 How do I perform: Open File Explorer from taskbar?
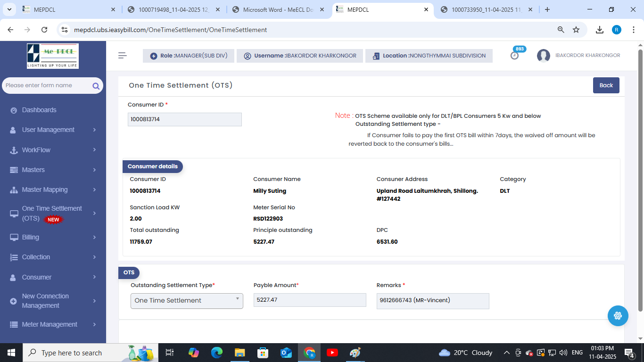(x=240, y=353)
